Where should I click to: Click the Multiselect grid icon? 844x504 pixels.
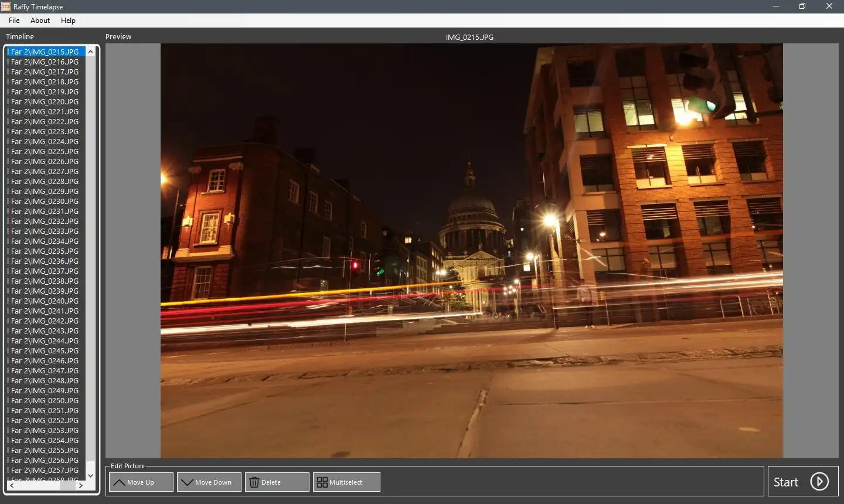322,482
